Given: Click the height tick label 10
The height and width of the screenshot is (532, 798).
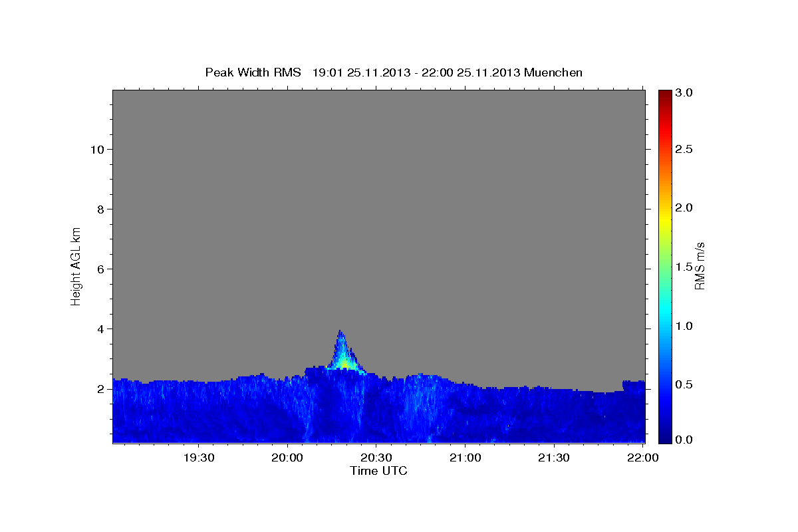Looking at the screenshot, I should 99,150.
